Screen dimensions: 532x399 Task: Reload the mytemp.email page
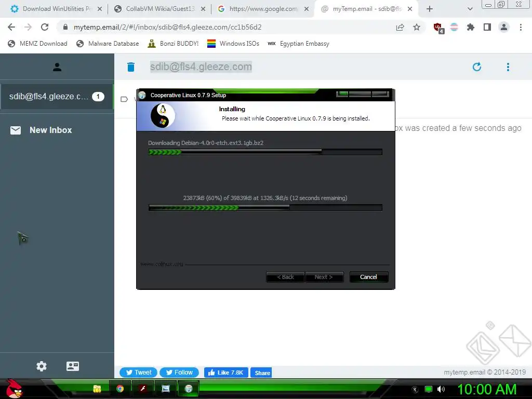coord(45,27)
